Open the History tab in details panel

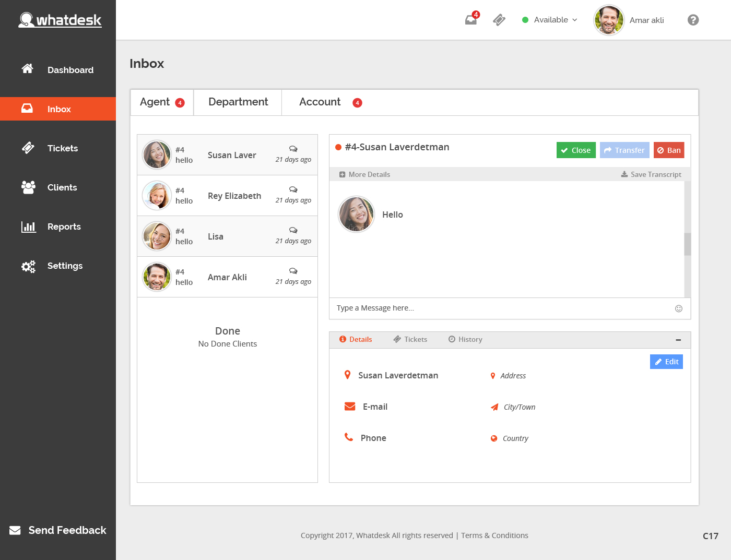click(465, 339)
